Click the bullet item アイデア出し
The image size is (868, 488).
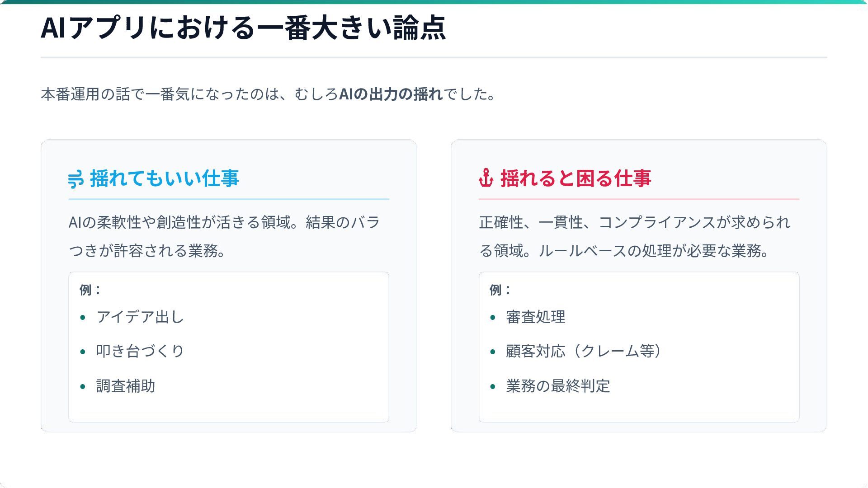tap(140, 317)
